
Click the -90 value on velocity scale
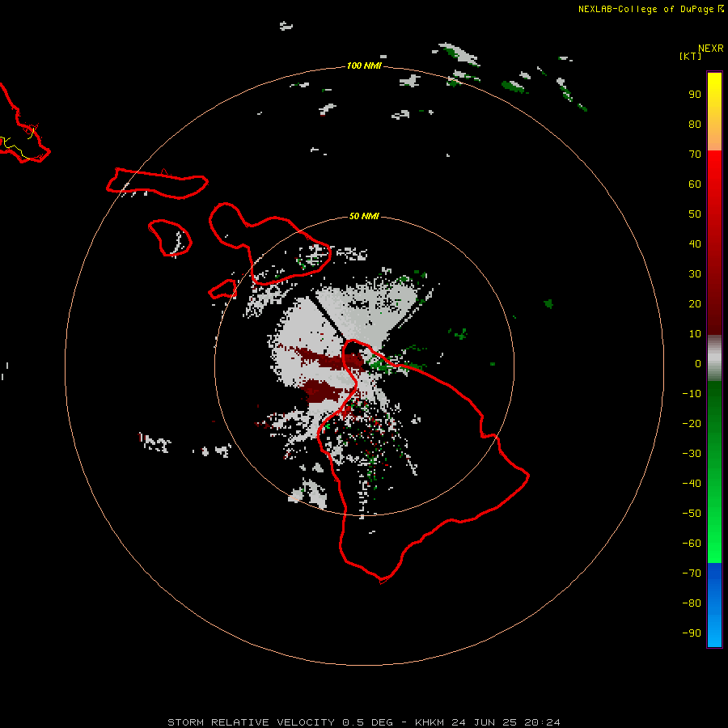point(692,633)
